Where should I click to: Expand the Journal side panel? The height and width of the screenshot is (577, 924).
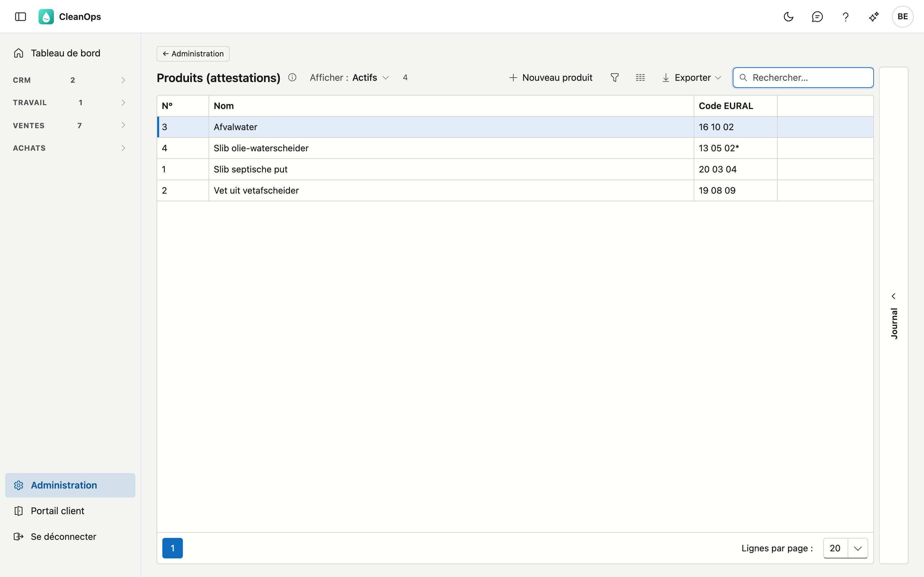tap(894, 315)
